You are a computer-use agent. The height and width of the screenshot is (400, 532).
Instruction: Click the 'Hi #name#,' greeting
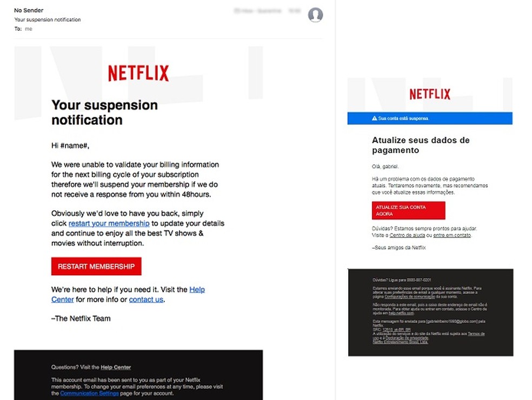point(70,145)
